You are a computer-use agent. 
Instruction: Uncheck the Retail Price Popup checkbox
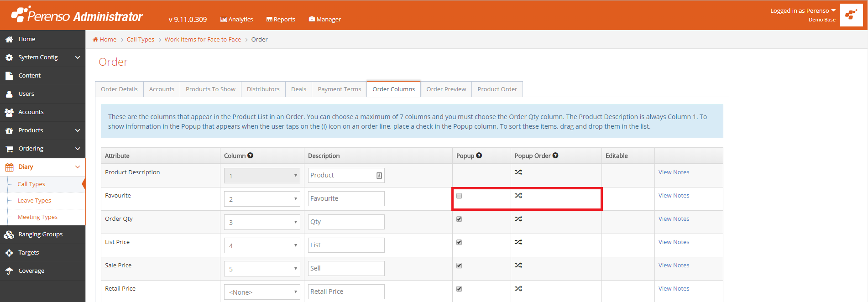pos(459,289)
